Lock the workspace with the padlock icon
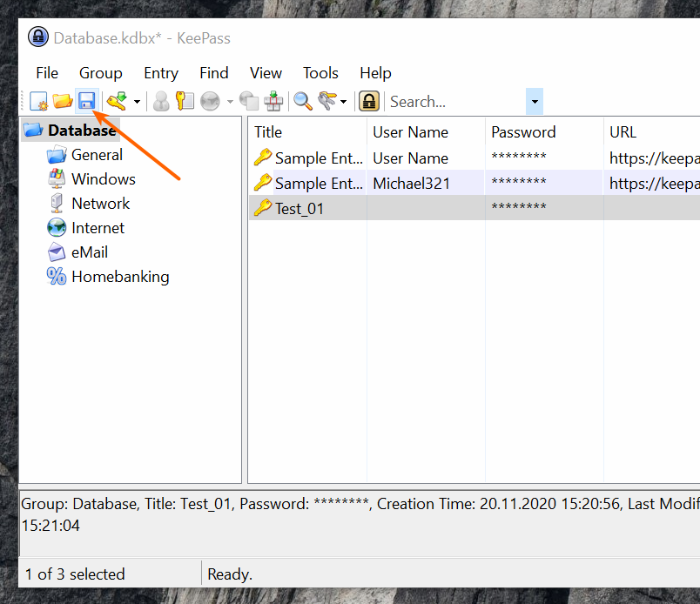The width and height of the screenshot is (700, 604). pos(369,102)
